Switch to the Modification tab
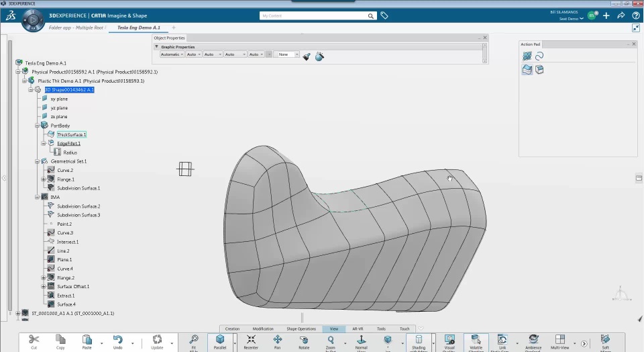644x352 pixels. tap(263, 328)
